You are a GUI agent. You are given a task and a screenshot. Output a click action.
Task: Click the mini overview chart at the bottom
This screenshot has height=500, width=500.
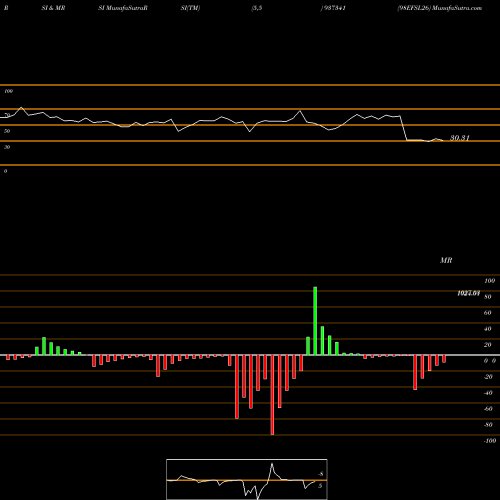click(x=247, y=479)
